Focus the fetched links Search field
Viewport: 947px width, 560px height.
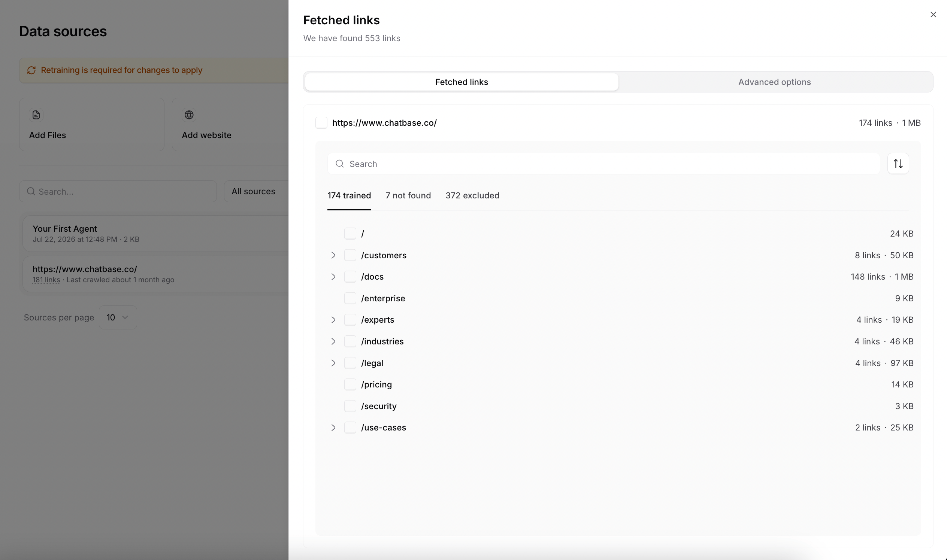[603, 164]
